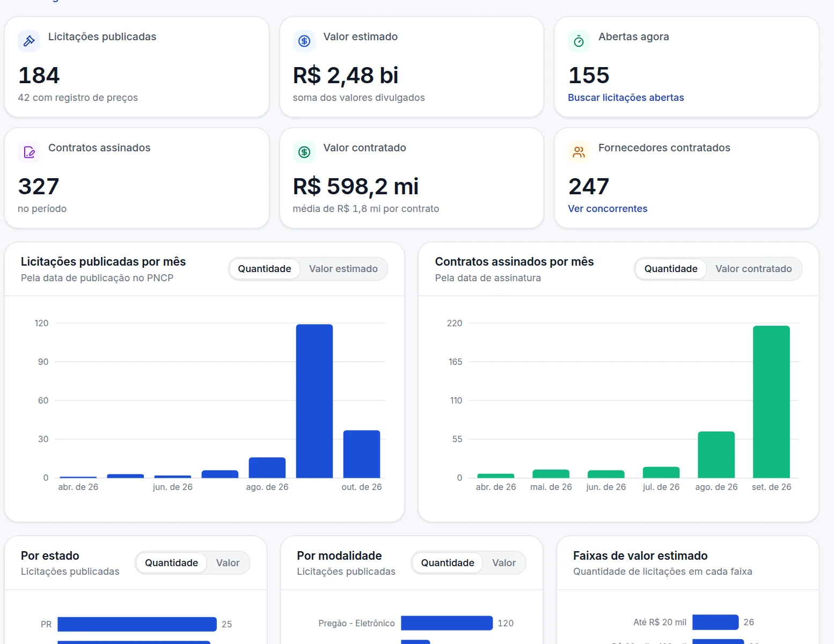Image resolution: width=834 pixels, height=644 pixels.
Task: Click the R$ 598,2 mi value
Action: click(x=356, y=186)
